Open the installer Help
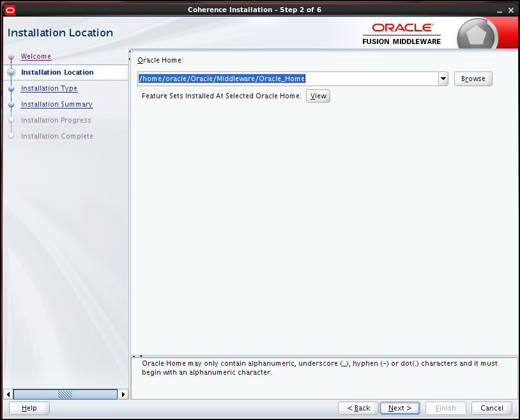Image resolution: width=520 pixels, height=420 pixels. (x=29, y=408)
